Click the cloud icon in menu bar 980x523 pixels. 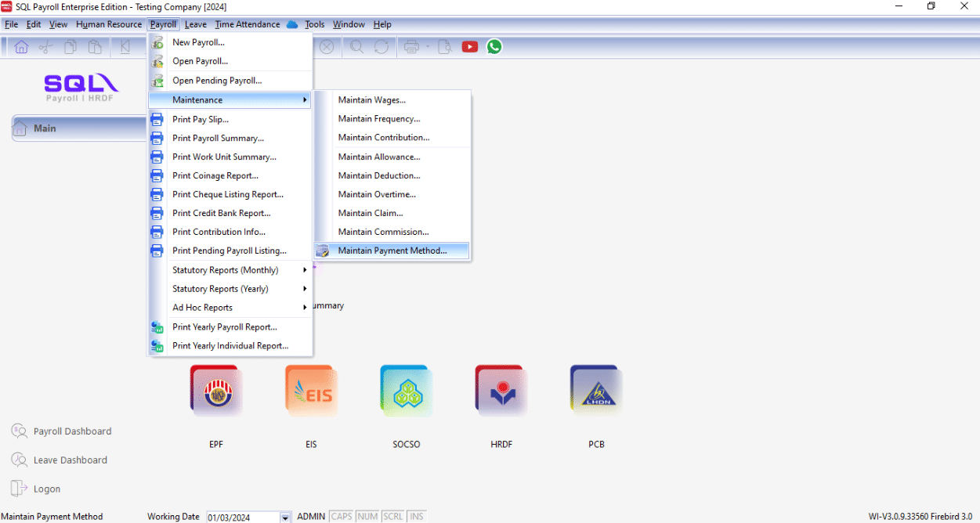292,24
